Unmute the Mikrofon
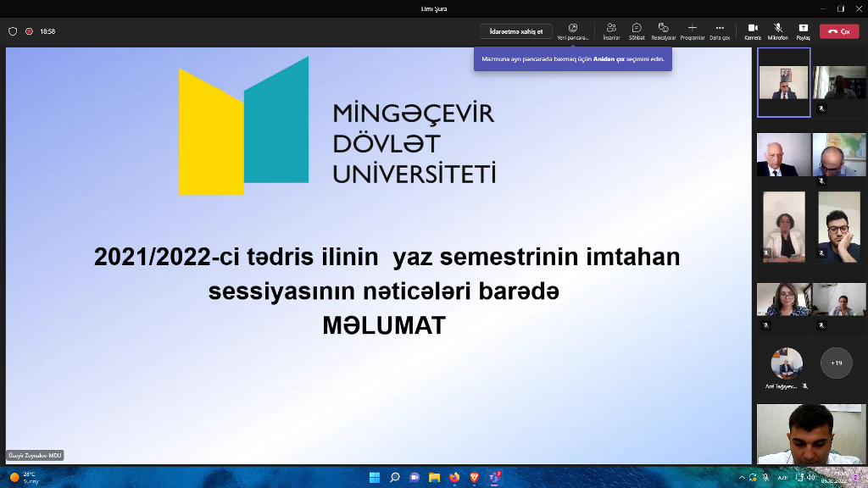The image size is (868, 488). pyautogui.click(x=777, y=29)
